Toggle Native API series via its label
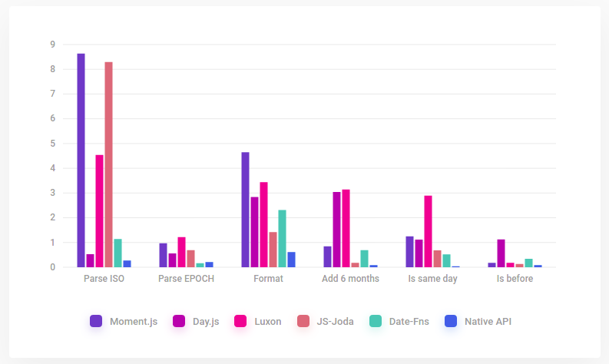The height and width of the screenshot is (364, 609). (x=488, y=322)
